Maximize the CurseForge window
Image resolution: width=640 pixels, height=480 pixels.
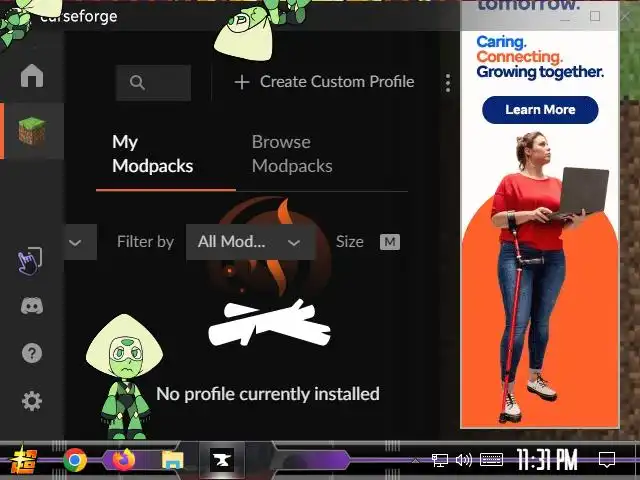595,16
